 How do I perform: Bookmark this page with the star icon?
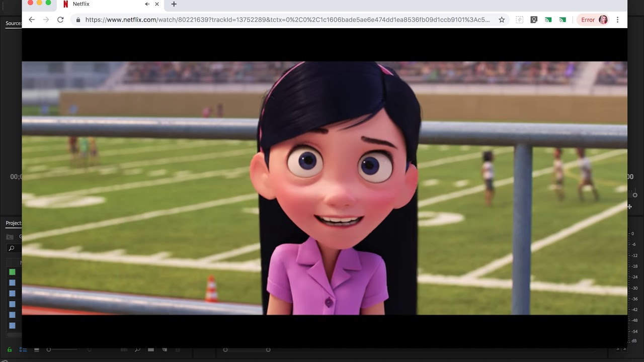pos(502,20)
